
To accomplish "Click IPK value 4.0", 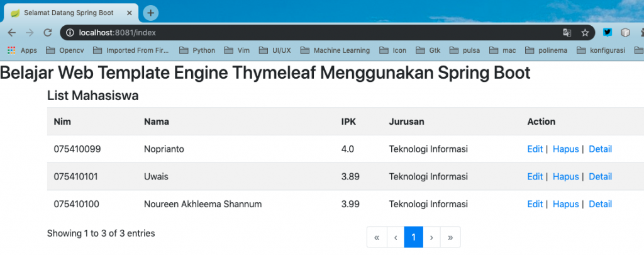I will [x=347, y=149].
